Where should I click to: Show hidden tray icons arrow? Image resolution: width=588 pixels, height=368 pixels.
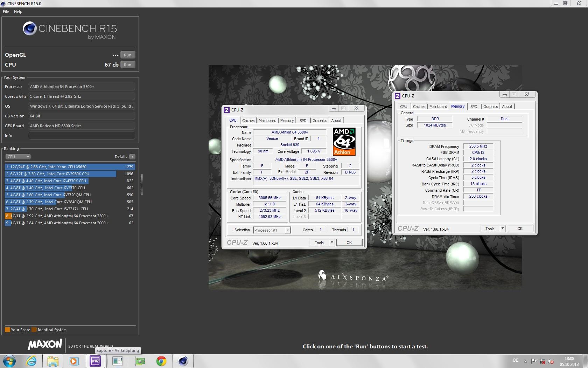(x=525, y=361)
